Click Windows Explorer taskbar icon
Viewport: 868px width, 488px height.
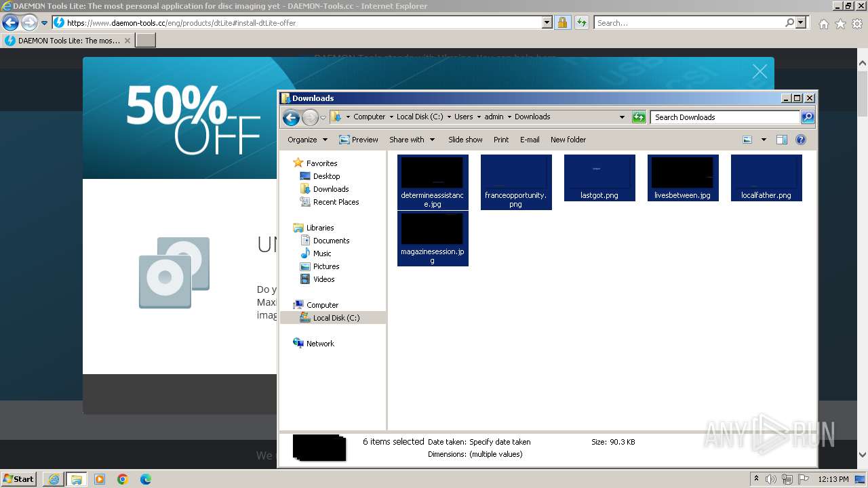point(77,479)
